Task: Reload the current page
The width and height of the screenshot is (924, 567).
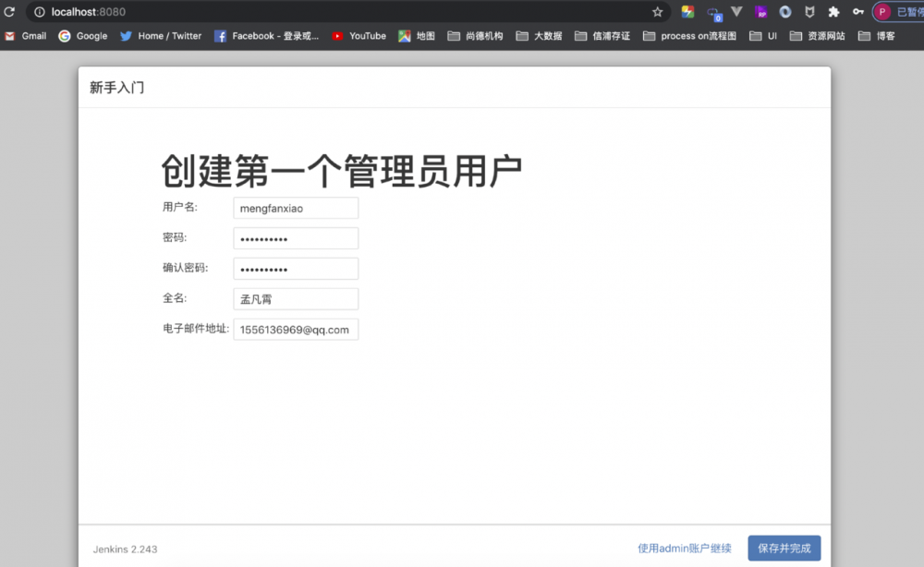Action: pyautogui.click(x=7, y=11)
